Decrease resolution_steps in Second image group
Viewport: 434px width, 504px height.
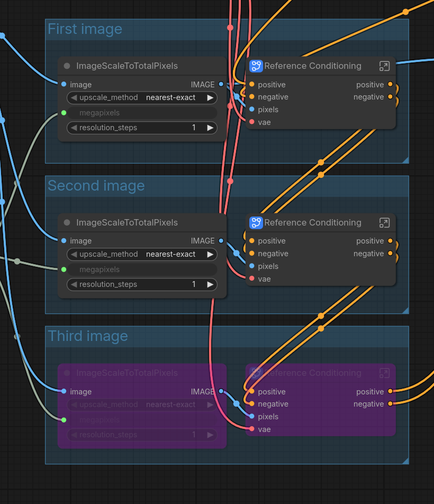[x=74, y=284]
